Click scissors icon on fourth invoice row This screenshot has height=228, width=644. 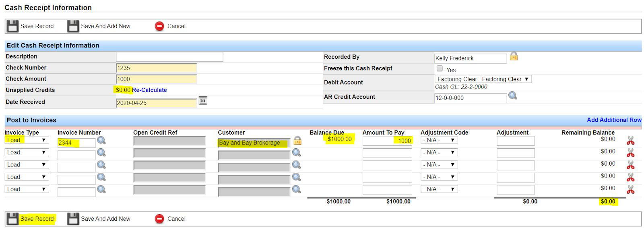[630, 177]
